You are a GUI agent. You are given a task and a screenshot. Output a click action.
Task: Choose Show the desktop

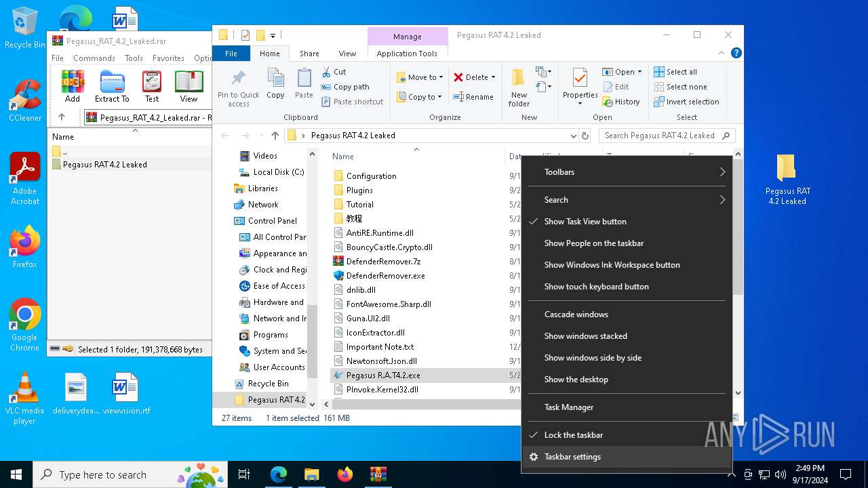[x=627, y=380]
